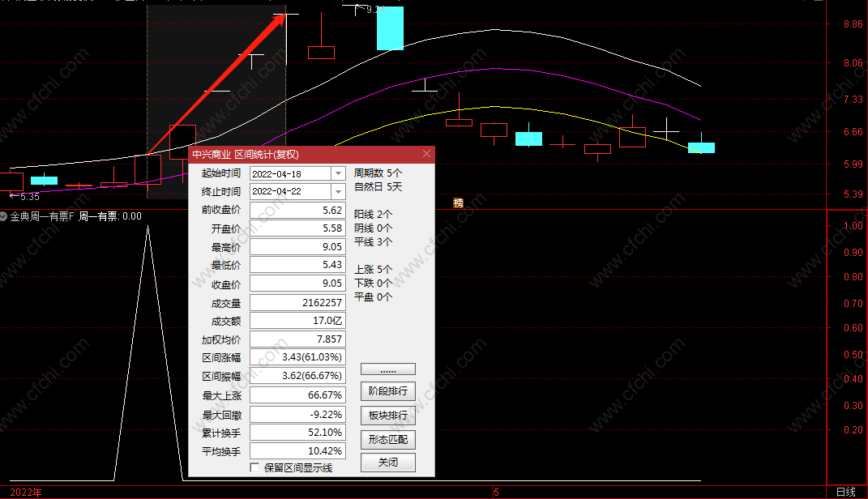This screenshot has height=499, width=868.
Task: Click the 板块排行 button
Action: [388, 416]
